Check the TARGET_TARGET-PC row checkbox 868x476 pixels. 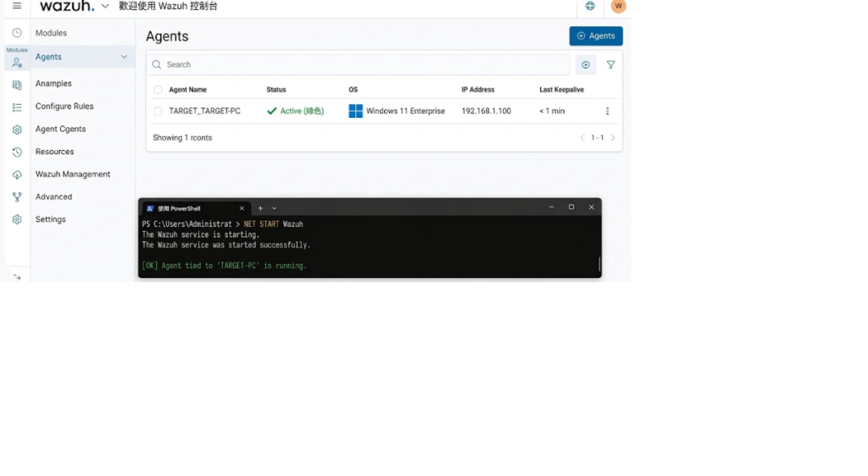pos(158,111)
